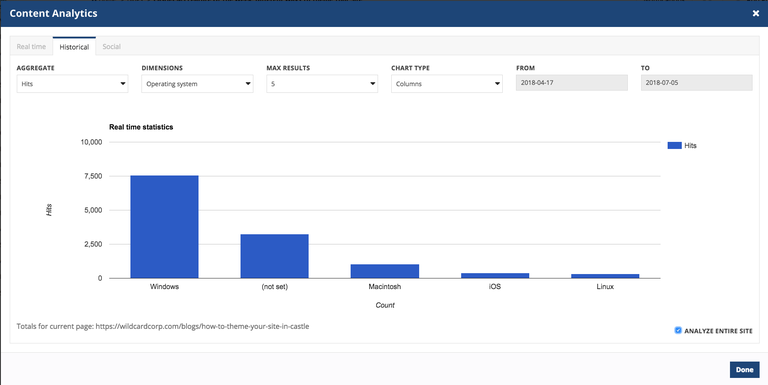This screenshot has height=385, width=768.
Task: Click the Windows axis label
Action: coord(164,287)
